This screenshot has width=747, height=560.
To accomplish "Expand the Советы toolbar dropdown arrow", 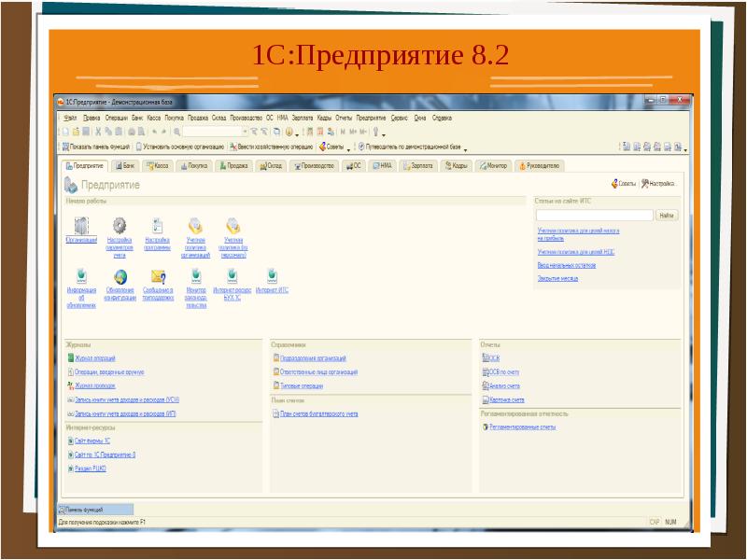I will [349, 147].
